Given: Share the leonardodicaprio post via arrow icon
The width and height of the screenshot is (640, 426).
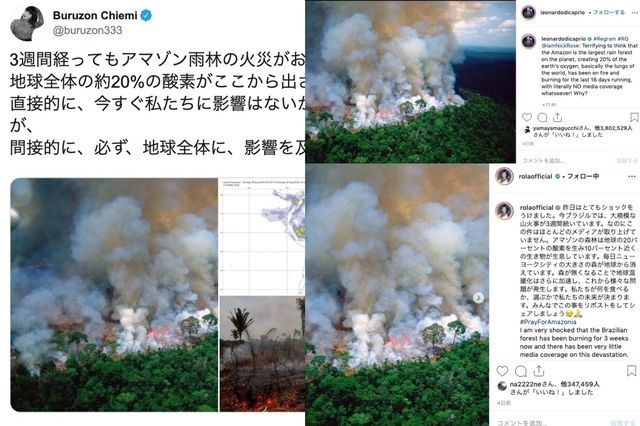Looking at the screenshot, I should click(x=557, y=118).
